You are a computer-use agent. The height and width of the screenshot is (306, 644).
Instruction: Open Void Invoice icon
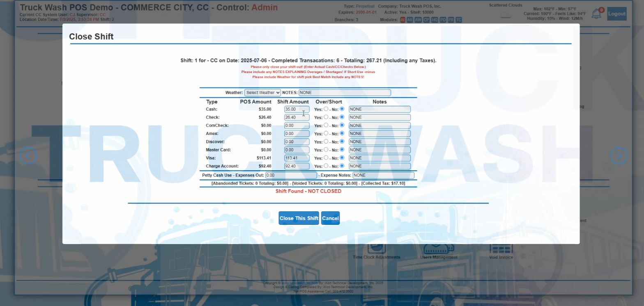tap(501, 249)
